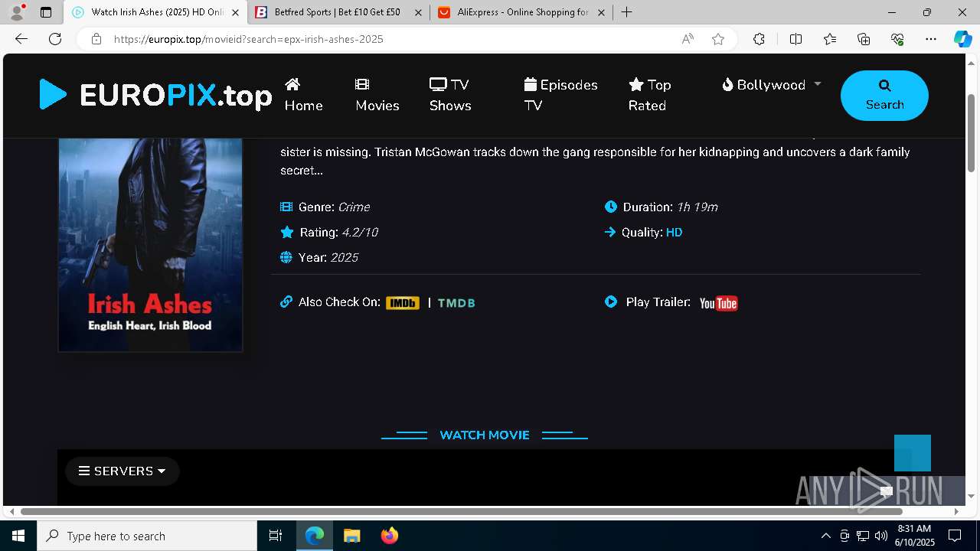
Task: Open Firefox from taskbar
Action: [389, 536]
